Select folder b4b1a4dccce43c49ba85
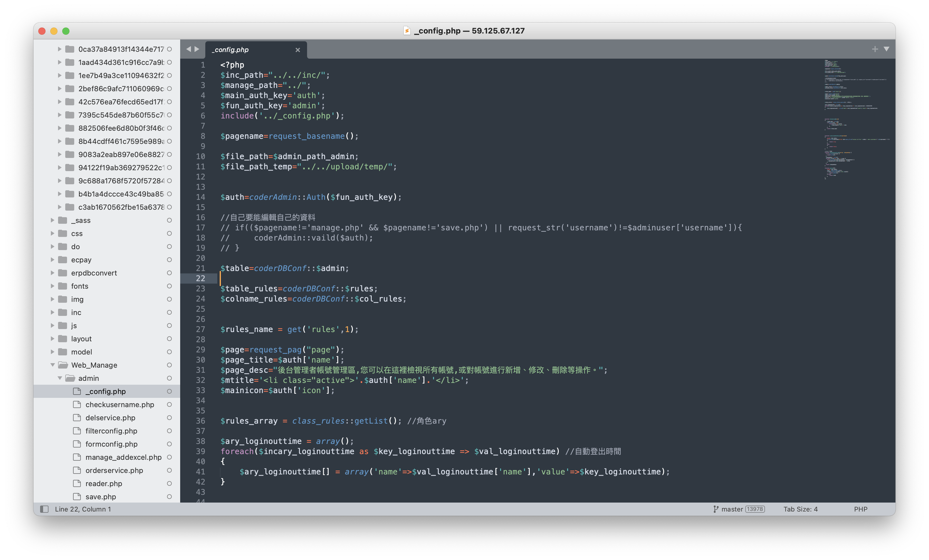Image resolution: width=929 pixels, height=560 pixels. (x=121, y=194)
